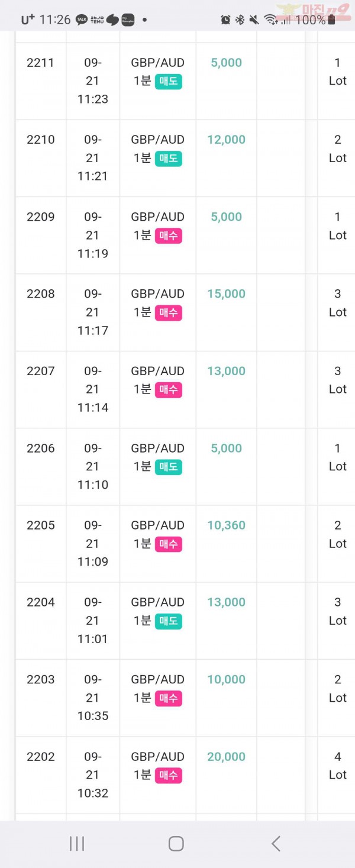Select the 10,360 amount in row 2205
Viewport: 355px width, 868px height.
pyautogui.click(x=226, y=525)
